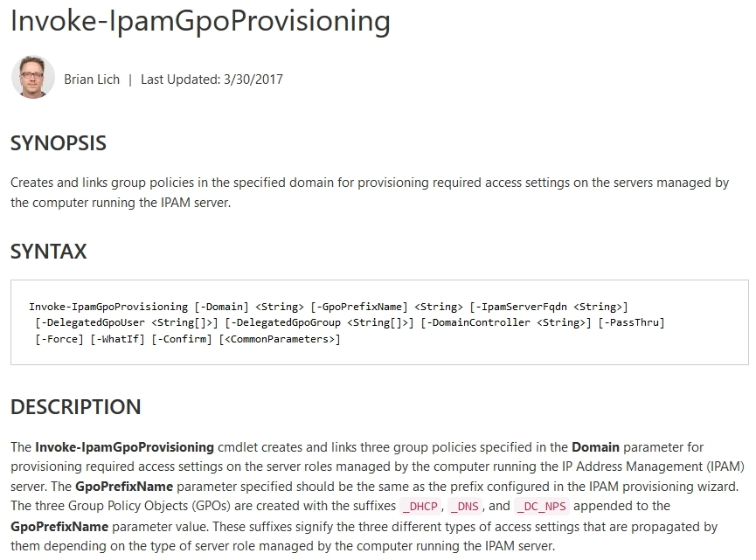756x560 pixels.
Task: Select the SYNOPSIS heading
Action: point(59,143)
